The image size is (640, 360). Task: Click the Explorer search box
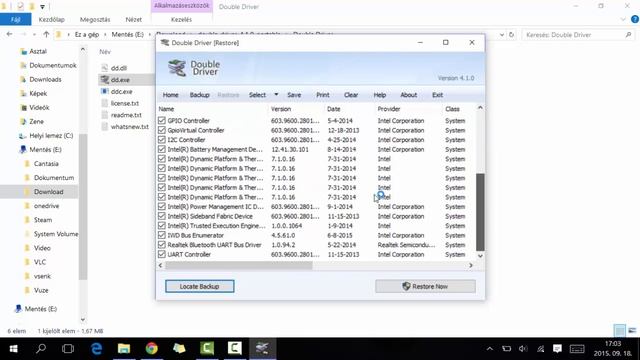click(578, 35)
